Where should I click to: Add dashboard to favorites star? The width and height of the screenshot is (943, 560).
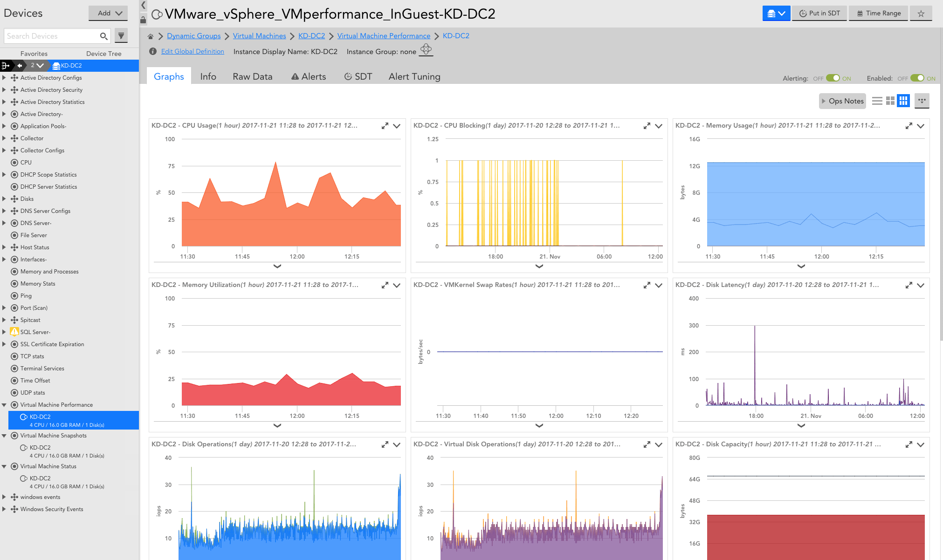[921, 14]
